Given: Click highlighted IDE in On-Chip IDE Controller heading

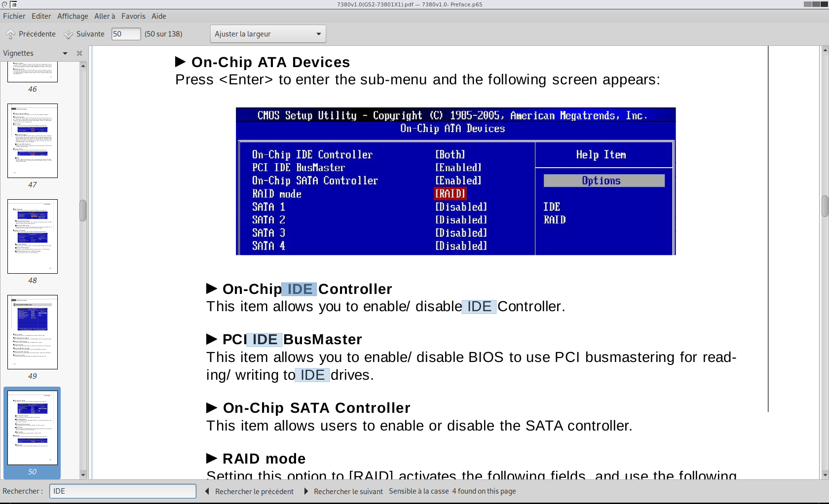Looking at the screenshot, I should (300, 289).
